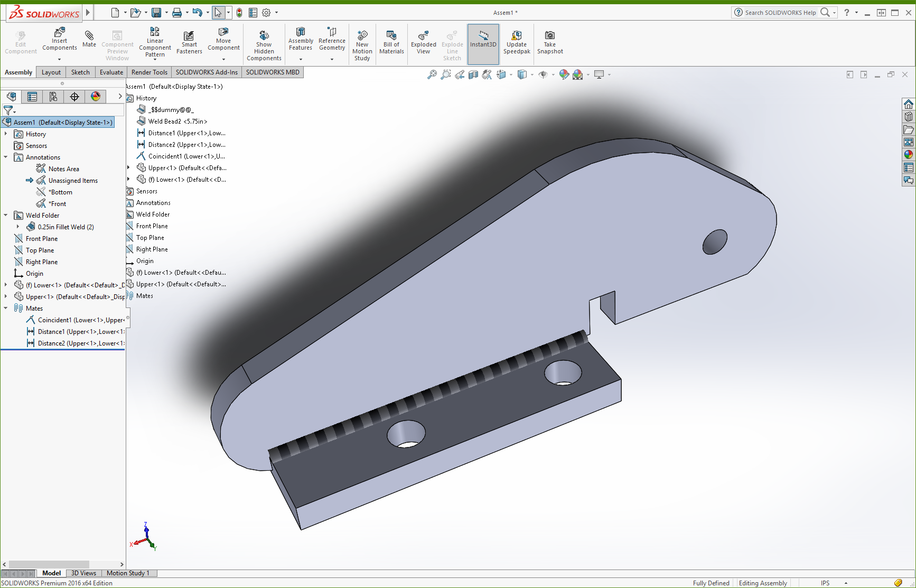916x588 pixels.
Task: Open Smart Fasteners tool
Action: click(x=189, y=42)
